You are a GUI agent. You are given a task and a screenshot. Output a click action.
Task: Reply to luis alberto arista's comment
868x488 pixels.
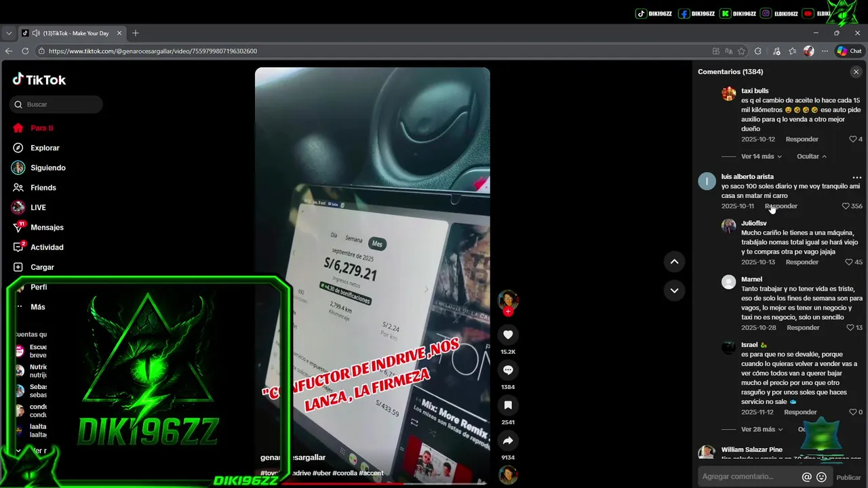pyautogui.click(x=781, y=206)
